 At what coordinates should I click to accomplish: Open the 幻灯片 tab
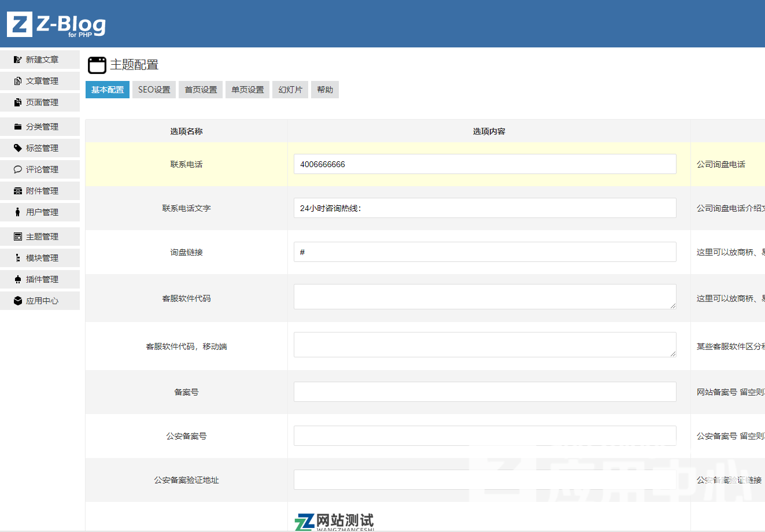(x=290, y=90)
